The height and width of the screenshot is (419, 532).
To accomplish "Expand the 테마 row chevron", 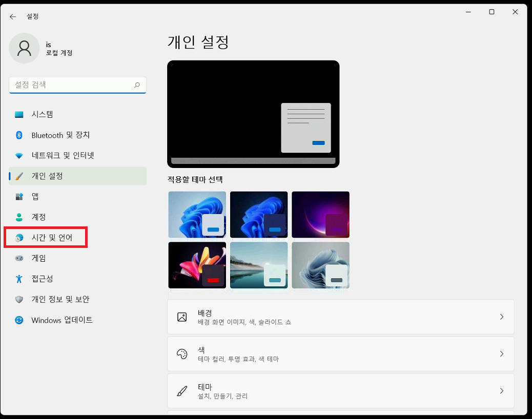I will (501, 391).
